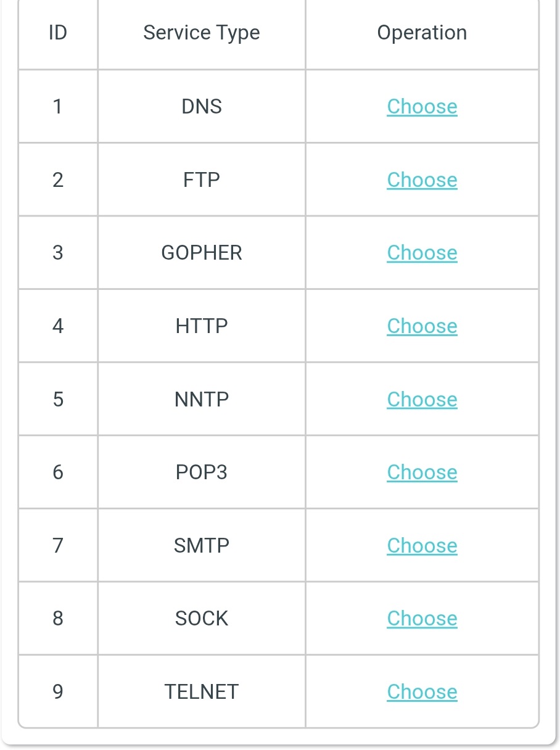Click the ID column header
The image size is (560, 750).
[57, 32]
